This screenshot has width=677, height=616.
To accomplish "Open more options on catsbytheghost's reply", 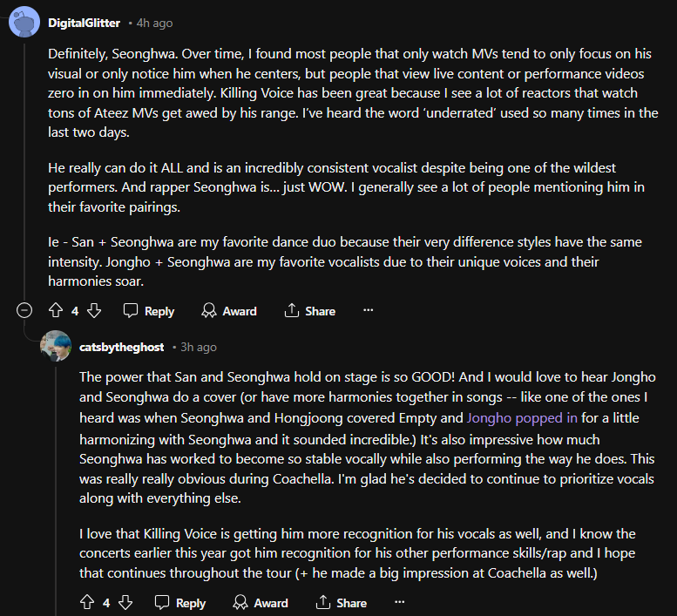I will click(x=399, y=602).
